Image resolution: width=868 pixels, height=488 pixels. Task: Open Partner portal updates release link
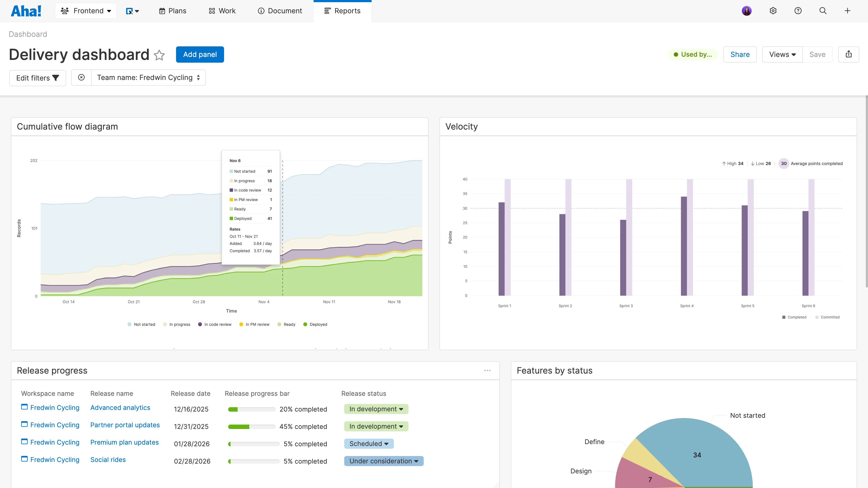coord(125,425)
